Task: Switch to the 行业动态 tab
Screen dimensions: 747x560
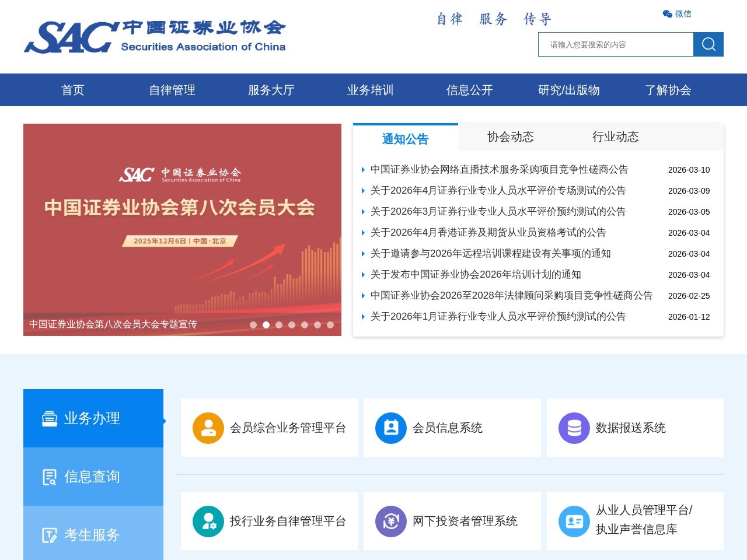Action: pyautogui.click(x=616, y=137)
